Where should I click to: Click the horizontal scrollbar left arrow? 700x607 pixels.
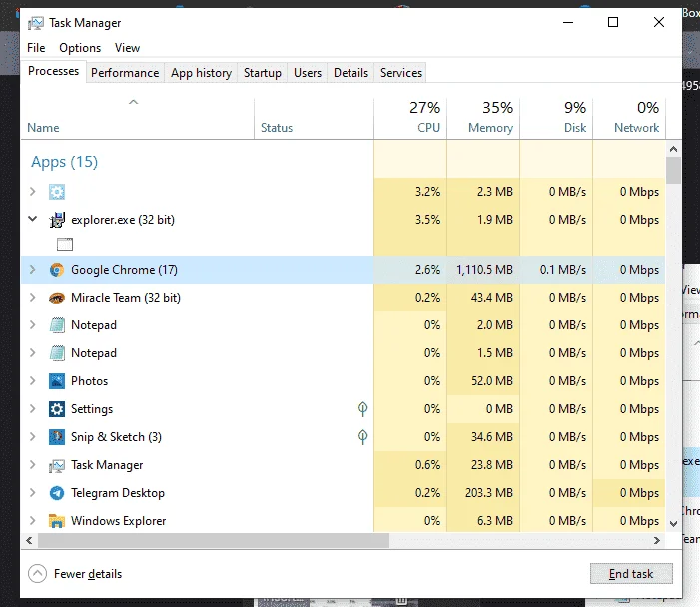29,540
